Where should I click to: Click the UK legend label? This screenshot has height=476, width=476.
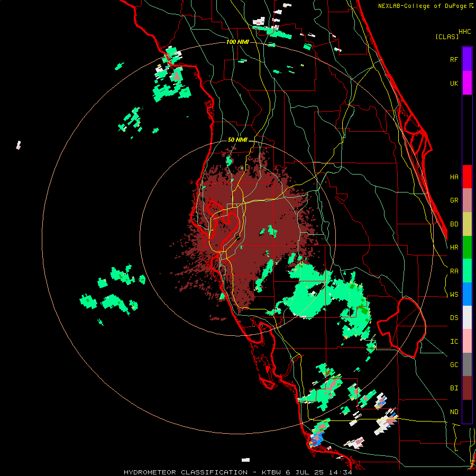pyautogui.click(x=454, y=83)
